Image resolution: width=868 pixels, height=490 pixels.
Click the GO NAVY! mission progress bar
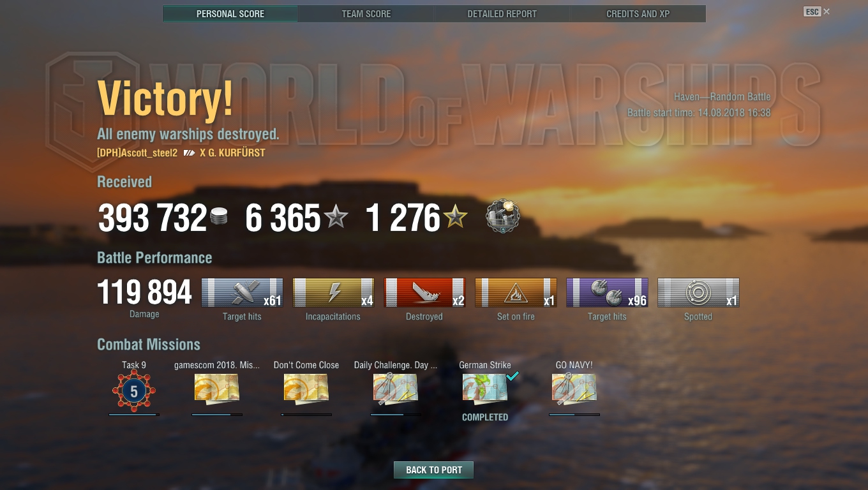click(574, 415)
